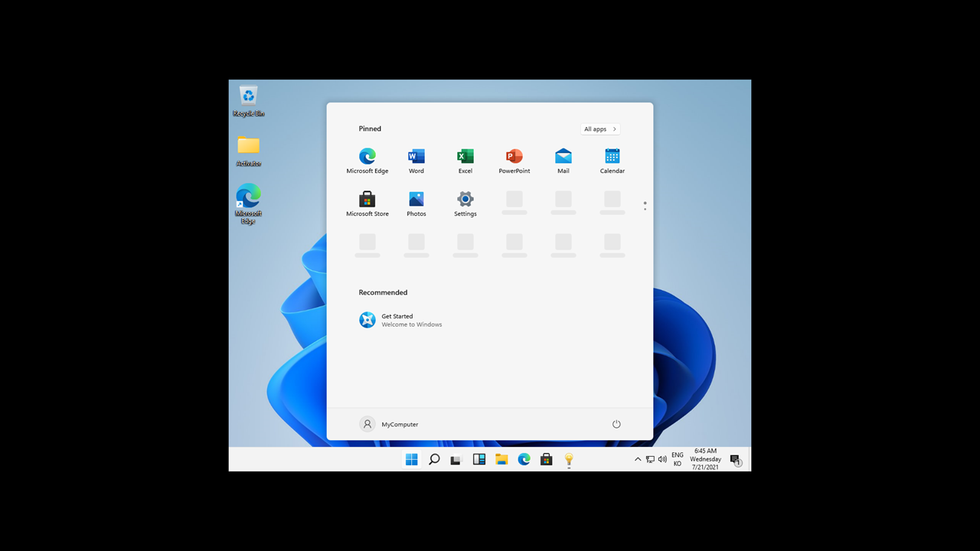Viewport: 980px width, 551px height.
Task: Open Microsoft Store from the taskbar
Action: click(547, 459)
